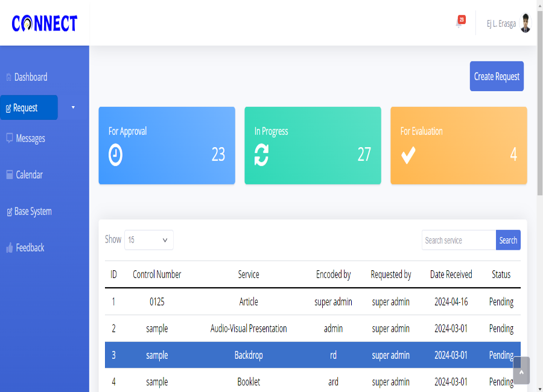
Task: Click the Calendar icon in sidebar
Action: (9, 175)
